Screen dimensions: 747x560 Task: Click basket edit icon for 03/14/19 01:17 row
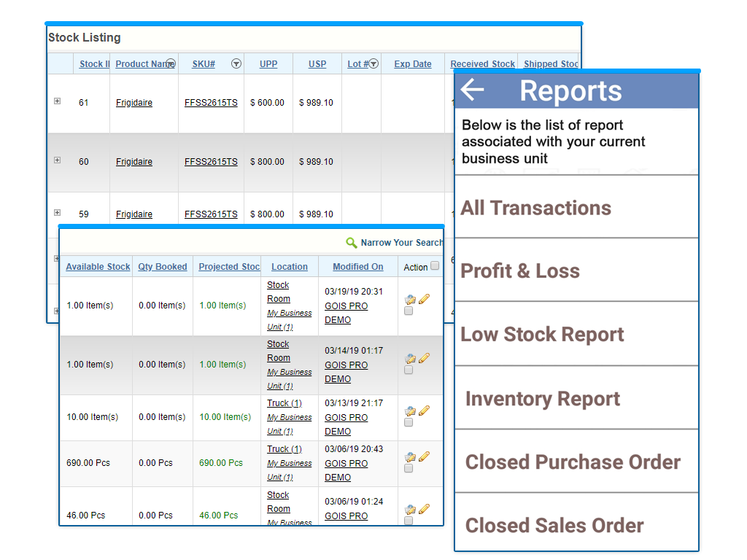pos(410,359)
